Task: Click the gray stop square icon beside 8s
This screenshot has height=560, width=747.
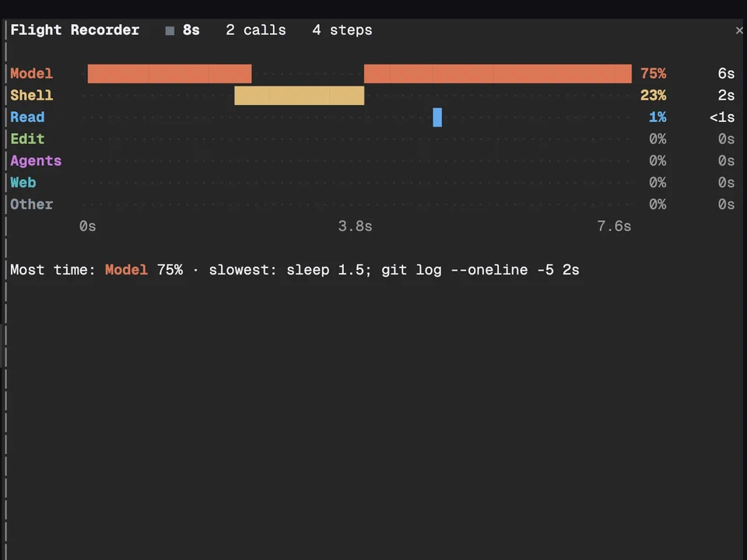Action: pos(170,31)
